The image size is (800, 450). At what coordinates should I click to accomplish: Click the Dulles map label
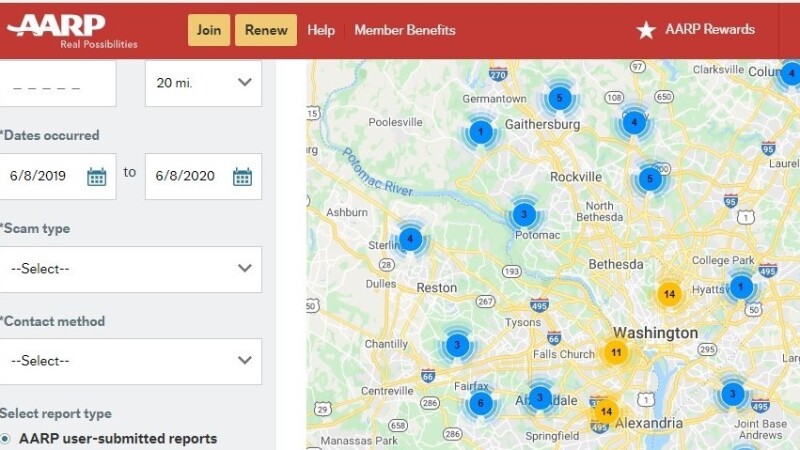[381, 284]
